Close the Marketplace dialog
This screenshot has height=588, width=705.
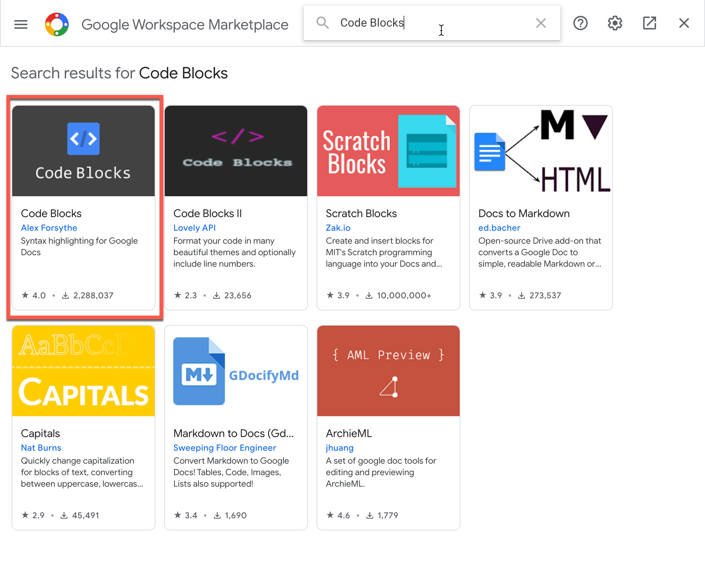point(684,23)
